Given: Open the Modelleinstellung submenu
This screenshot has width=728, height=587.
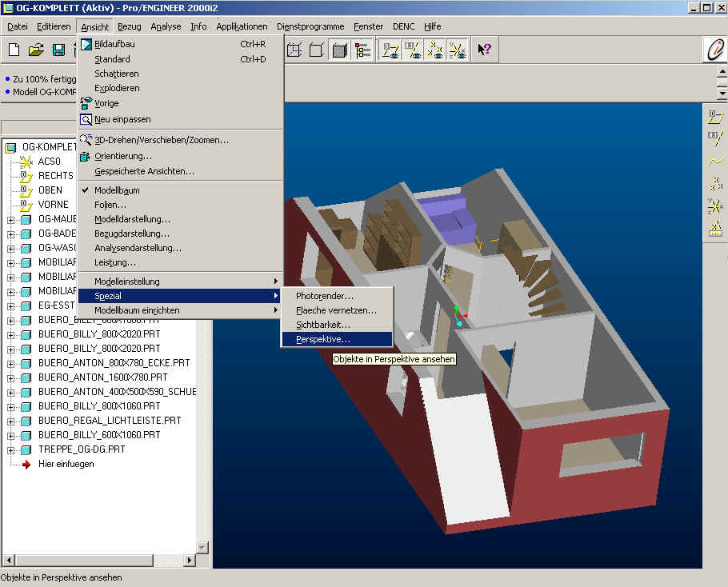Looking at the screenshot, I should coord(181,282).
